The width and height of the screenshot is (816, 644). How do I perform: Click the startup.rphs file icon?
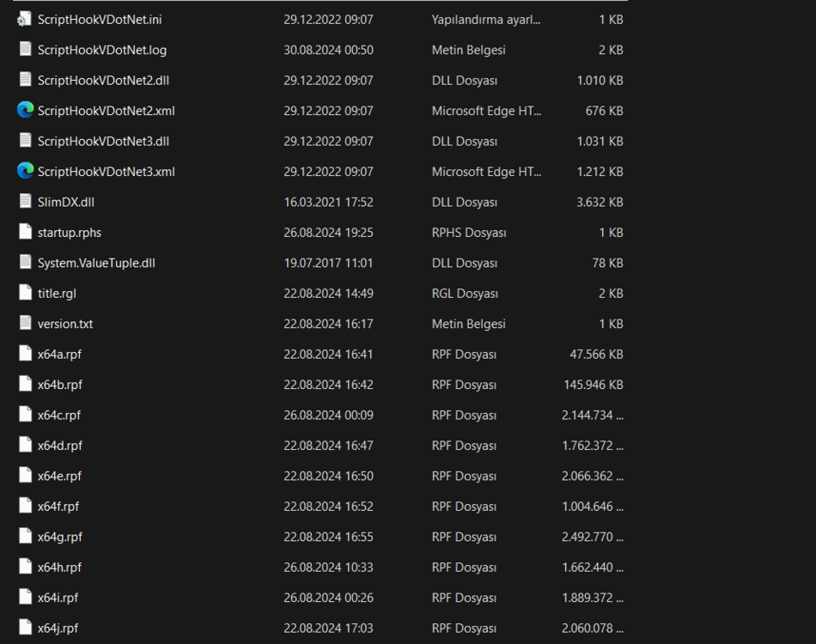point(25,232)
